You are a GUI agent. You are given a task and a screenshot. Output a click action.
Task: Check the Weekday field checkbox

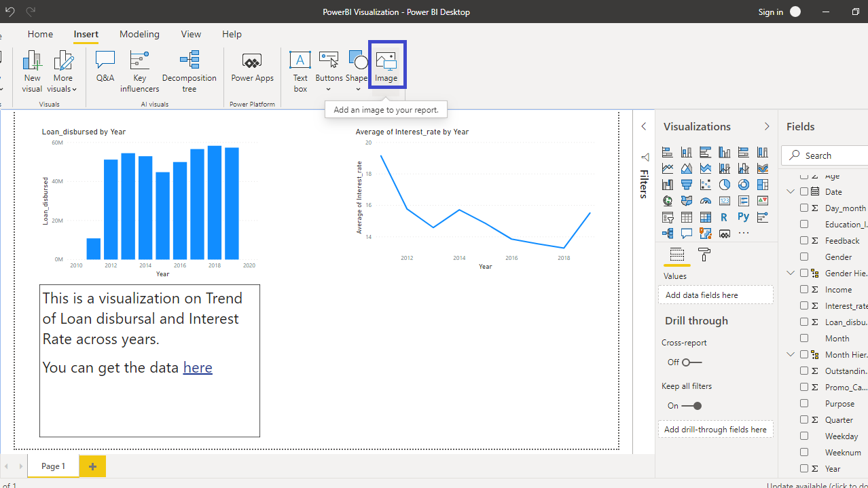pyautogui.click(x=804, y=436)
